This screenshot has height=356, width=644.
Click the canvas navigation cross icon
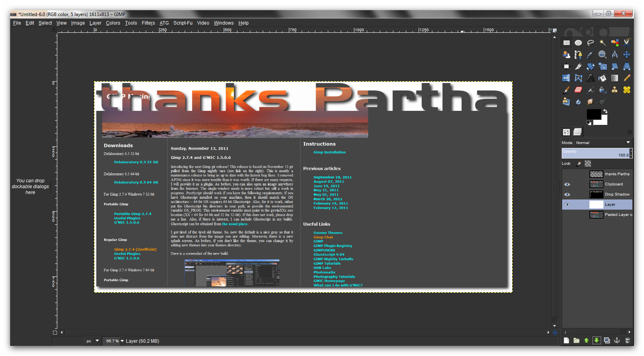(555, 333)
